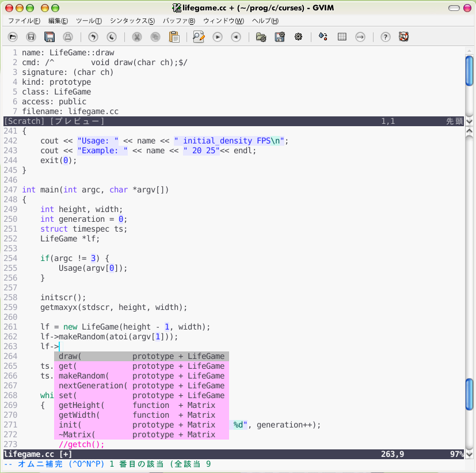This screenshot has width=476, height=473.
Task: Open the ヘルプ(H) menu
Action: [x=265, y=21]
